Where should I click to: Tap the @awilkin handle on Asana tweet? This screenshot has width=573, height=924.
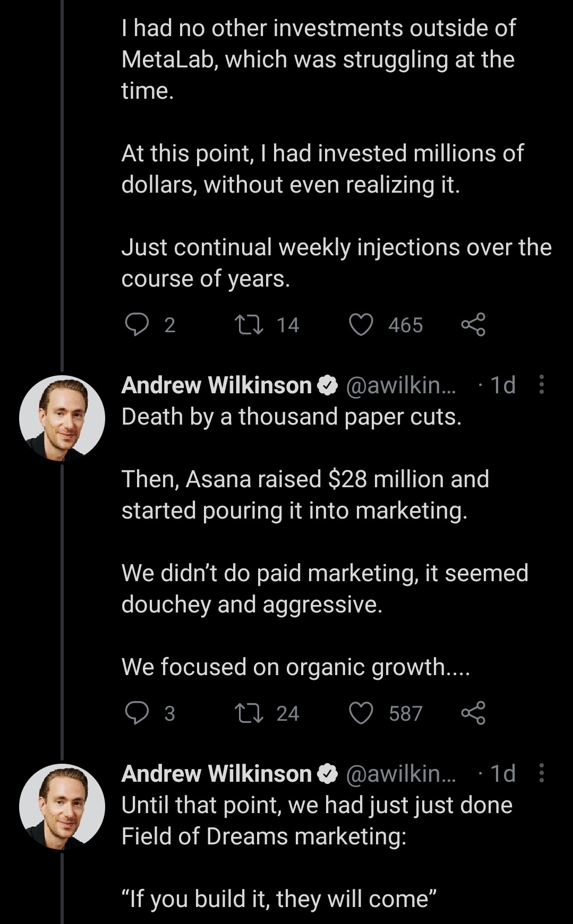[x=400, y=385]
